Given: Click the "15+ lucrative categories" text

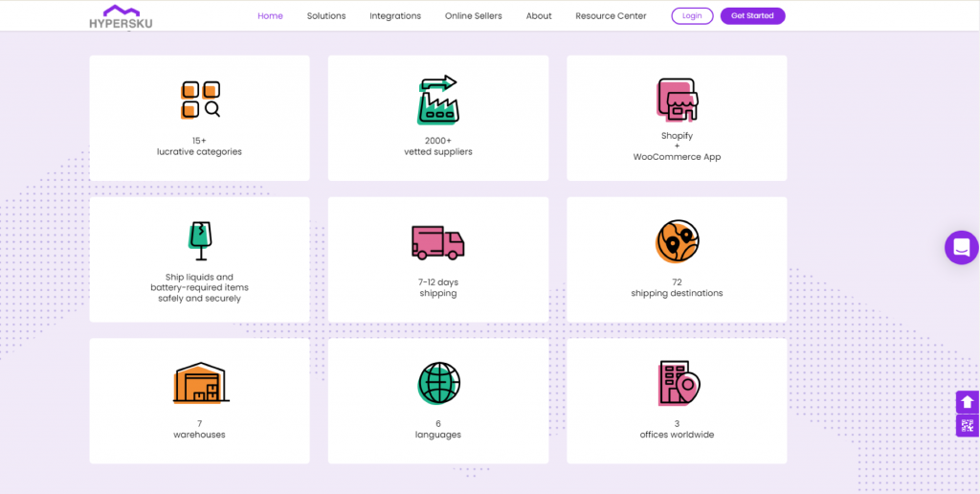Looking at the screenshot, I should point(199,146).
